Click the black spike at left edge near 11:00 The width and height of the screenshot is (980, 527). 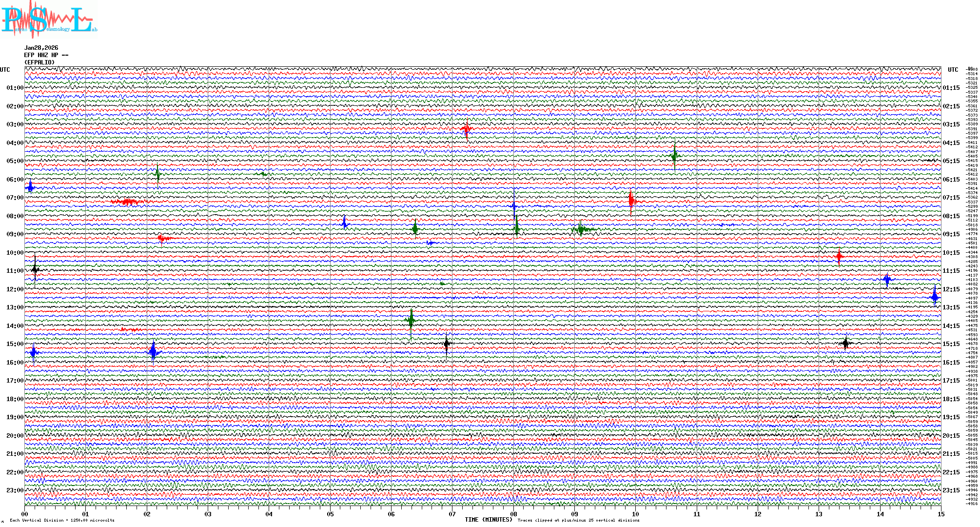tap(35, 269)
